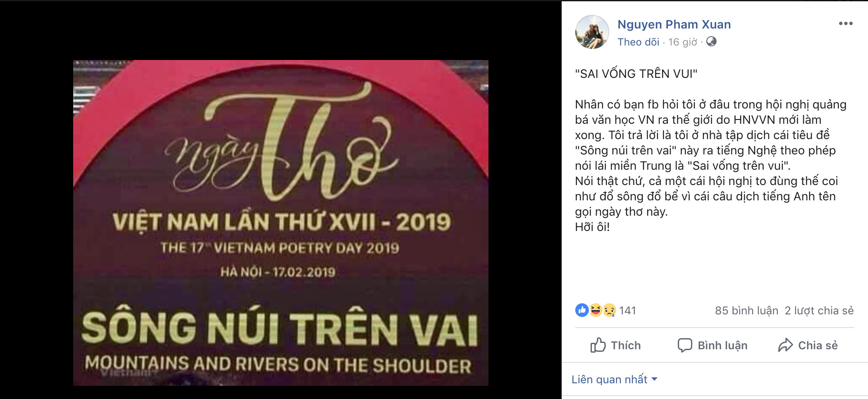Image resolution: width=868 pixels, height=399 pixels.
Task: Click the sad reaction emoji icon
Action: click(609, 310)
